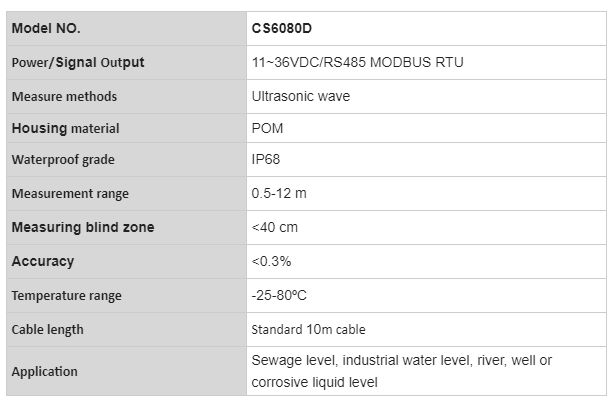Click the Measure methods label
This screenshot has height=406, width=616.
click(x=64, y=96)
